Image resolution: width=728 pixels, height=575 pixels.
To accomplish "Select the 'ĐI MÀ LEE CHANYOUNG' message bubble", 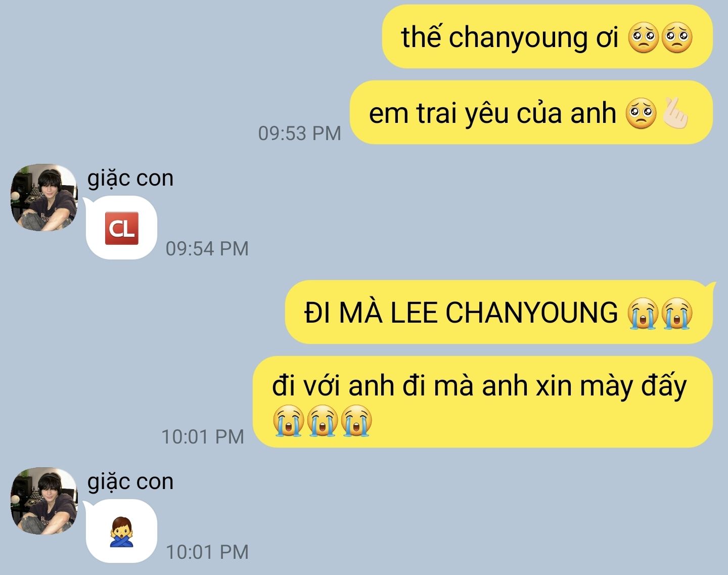I will (x=499, y=312).
